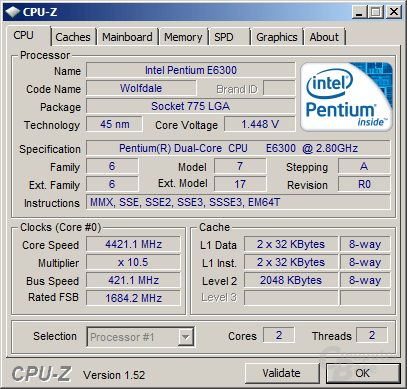Click the Bus Speed value 421.1 MHz

[x=133, y=280]
